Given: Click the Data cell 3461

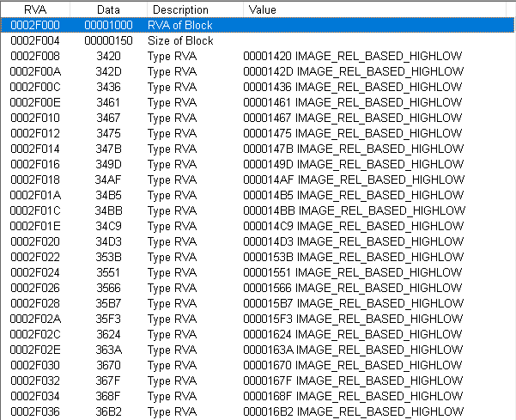Looking at the screenshot, I should click(x=108, y=103).
